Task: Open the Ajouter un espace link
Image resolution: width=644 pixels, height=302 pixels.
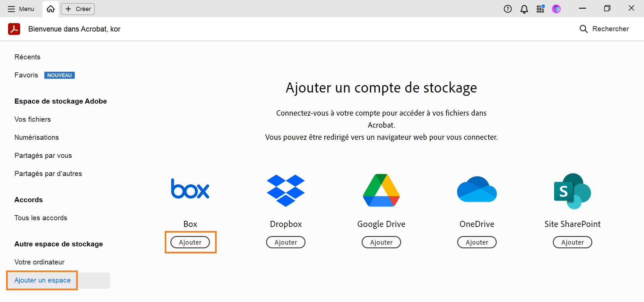Action: pos(42,280)
